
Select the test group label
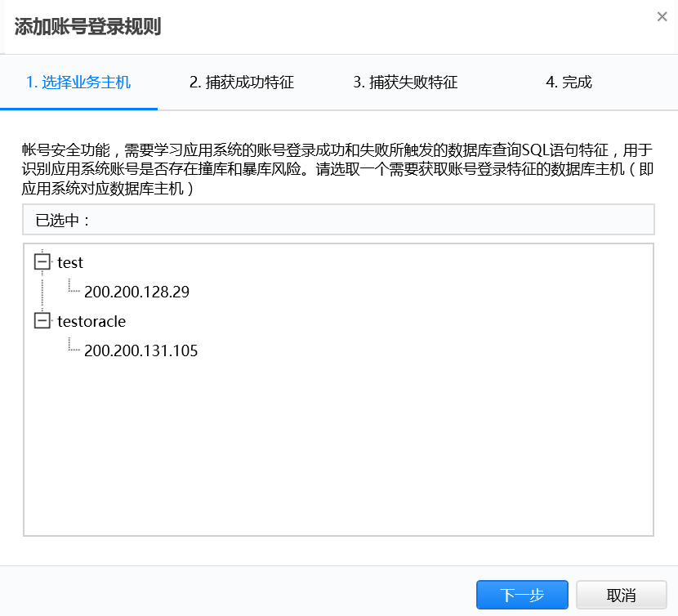pos(70,262)
